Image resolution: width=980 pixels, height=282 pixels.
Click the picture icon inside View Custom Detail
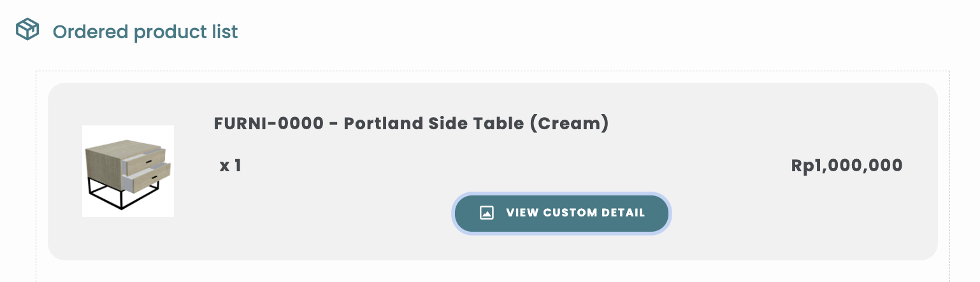487,213
